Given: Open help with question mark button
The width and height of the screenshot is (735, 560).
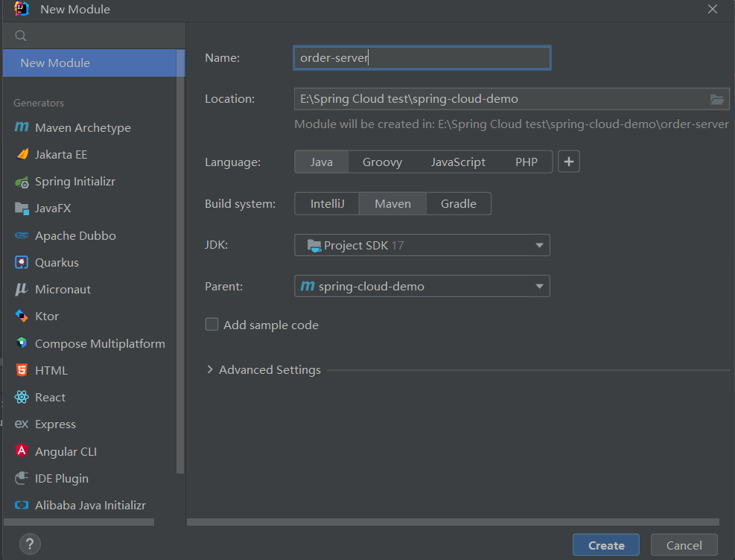Looking at the screenshot, I should (30, 544).
